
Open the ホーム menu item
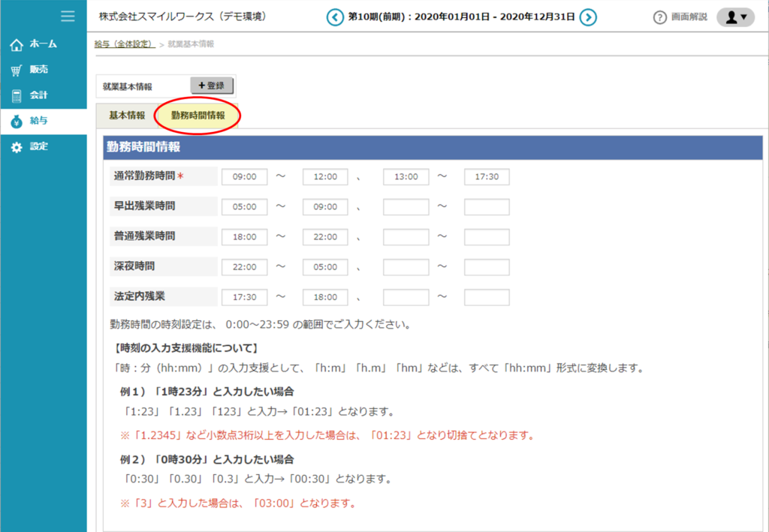point(44,44)
